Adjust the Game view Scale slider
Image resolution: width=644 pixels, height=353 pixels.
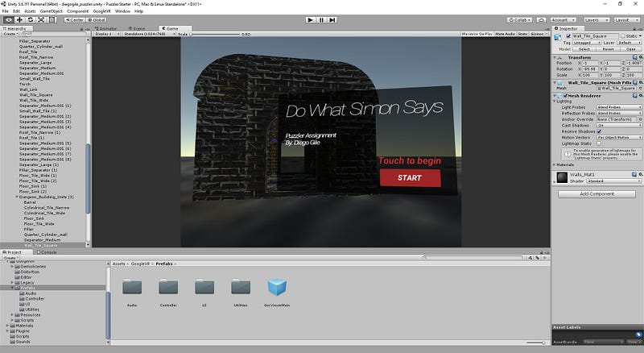tap(215, 34)
